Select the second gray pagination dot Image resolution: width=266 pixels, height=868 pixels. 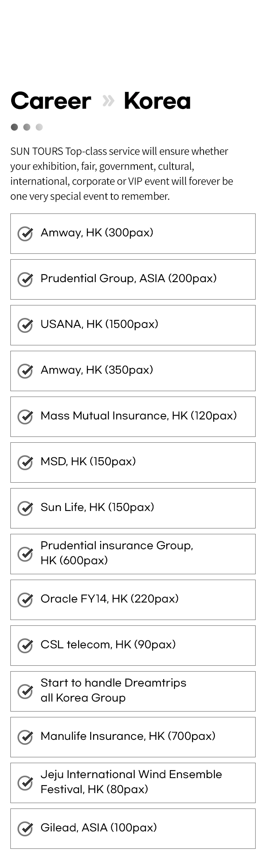(27, 127)
